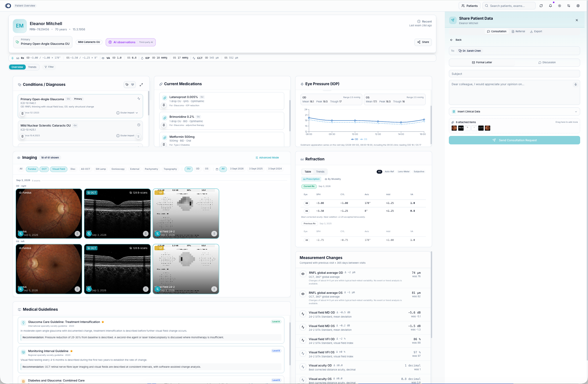Switch to the Export tab in Share panel

coord(536,31)
